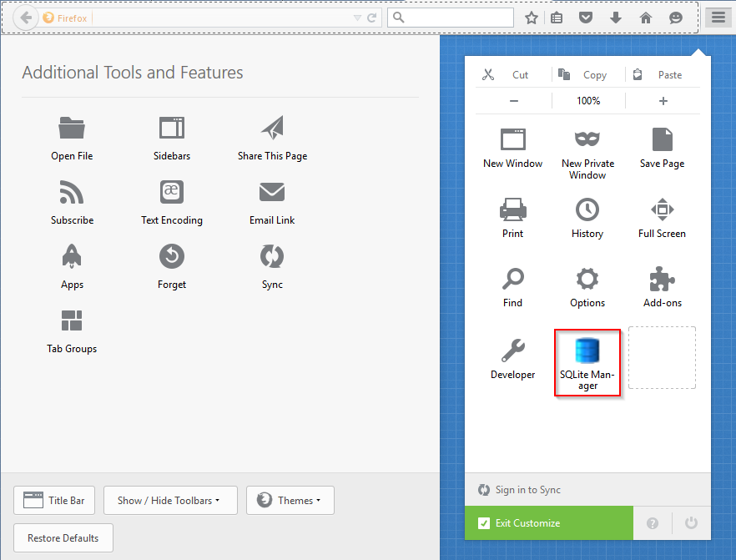Click the Copy button in menu panel

[x=588, y=74]
